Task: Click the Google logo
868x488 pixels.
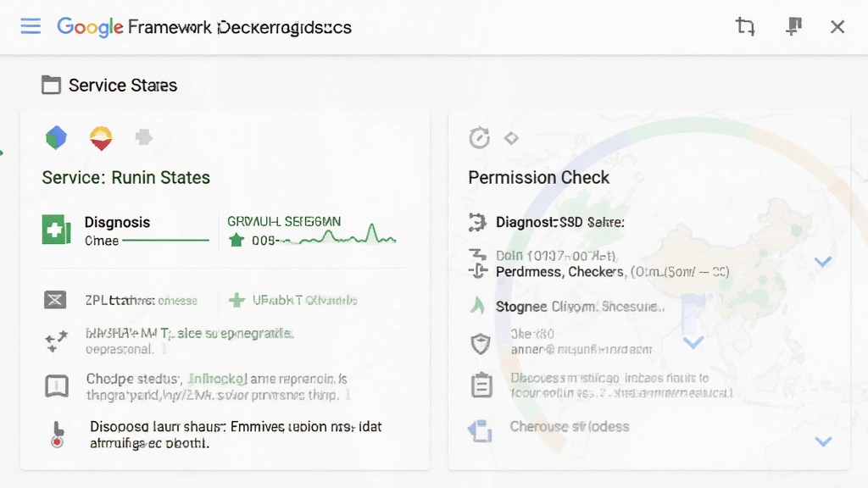Action: pos(90,27)
